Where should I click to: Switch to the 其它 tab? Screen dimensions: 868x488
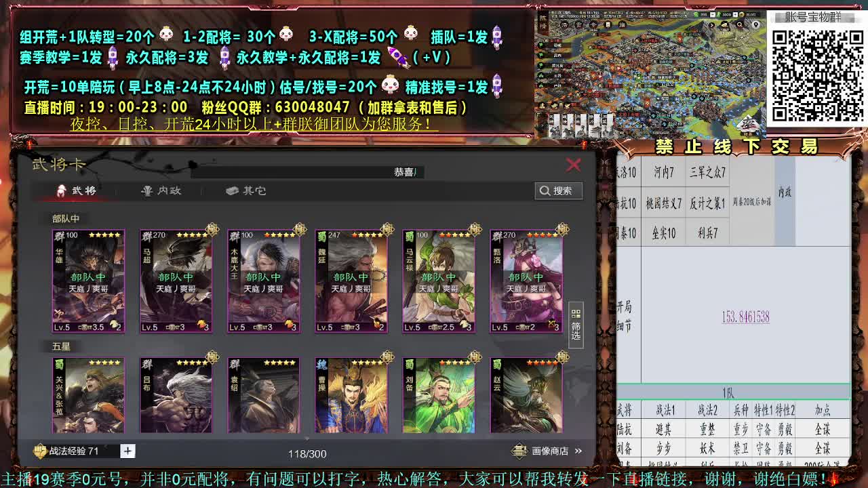click(246, 190)
